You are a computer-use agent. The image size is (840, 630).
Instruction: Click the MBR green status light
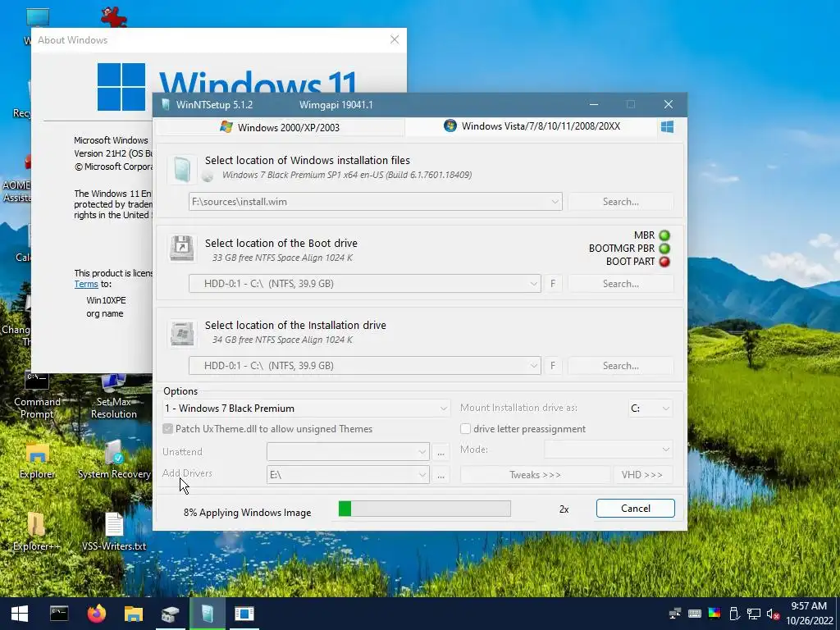[x=664, y=235]
